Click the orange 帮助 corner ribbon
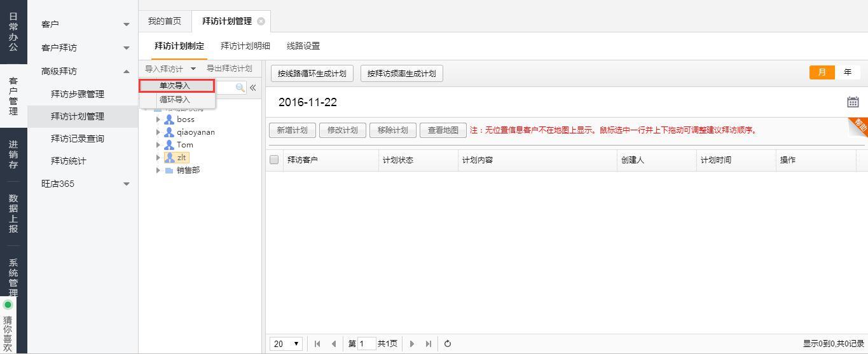Viewport: 868px width, 354px height. click(x=859, y=125)
